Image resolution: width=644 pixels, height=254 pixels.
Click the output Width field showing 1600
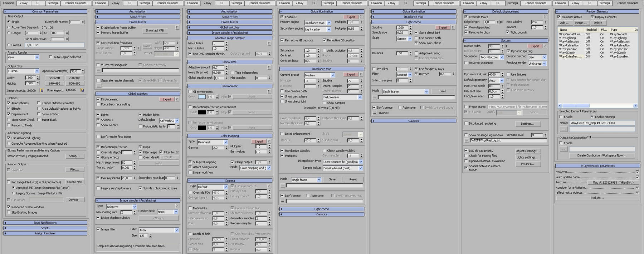tap(30, 78)
